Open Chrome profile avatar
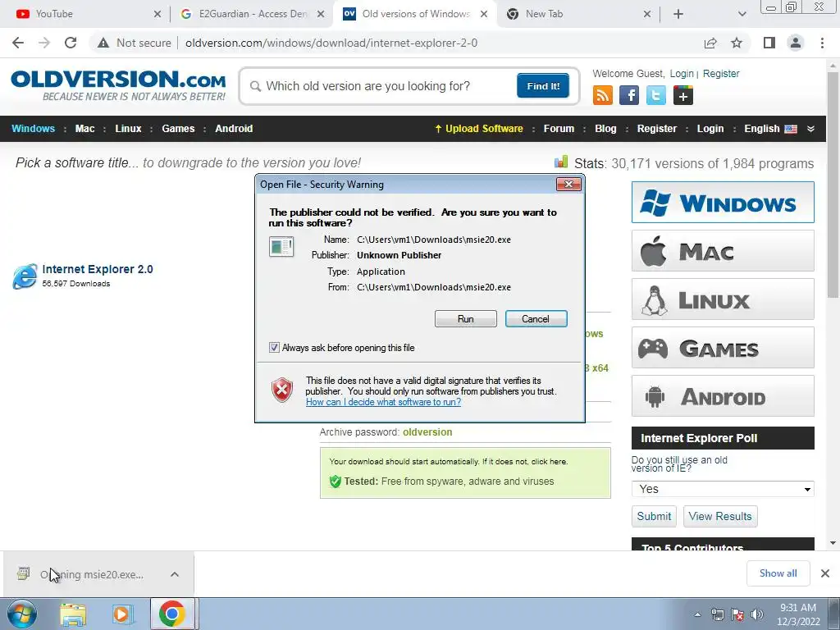The width and height of the screenshot is (840, 630). (x=796, y=43)
